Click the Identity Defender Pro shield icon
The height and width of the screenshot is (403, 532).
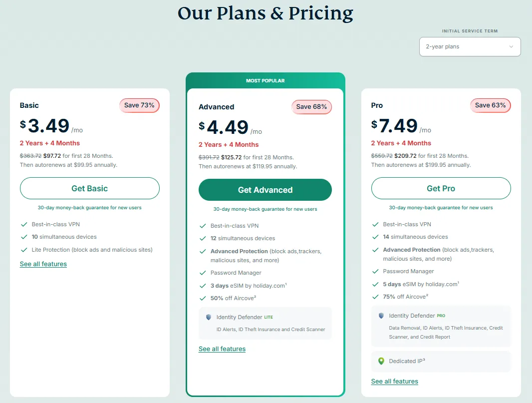tap(381, 316)
